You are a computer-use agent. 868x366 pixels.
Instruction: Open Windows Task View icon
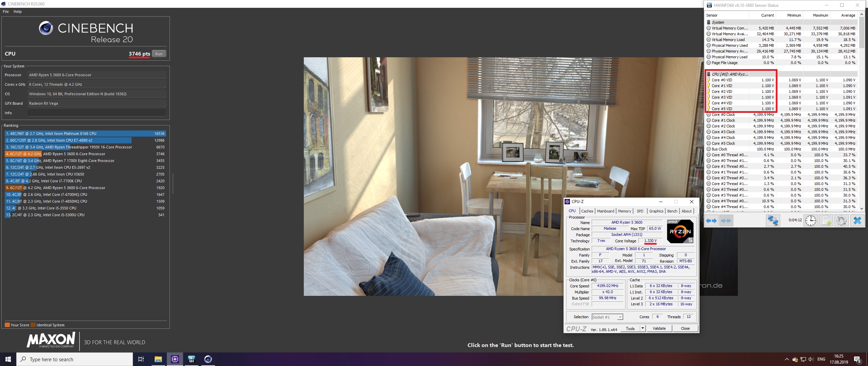tap(141, 359)
